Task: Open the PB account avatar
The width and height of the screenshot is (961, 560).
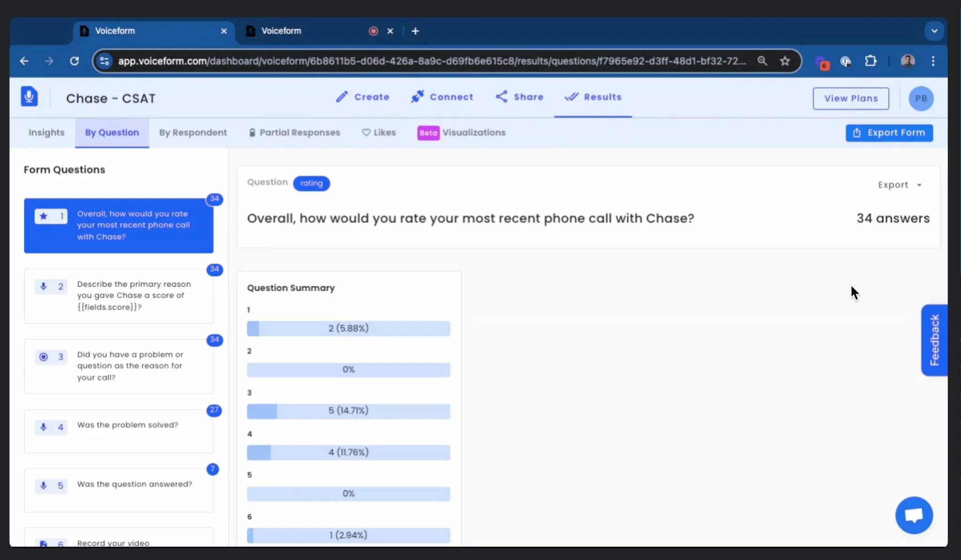Action: coord(921,98)
